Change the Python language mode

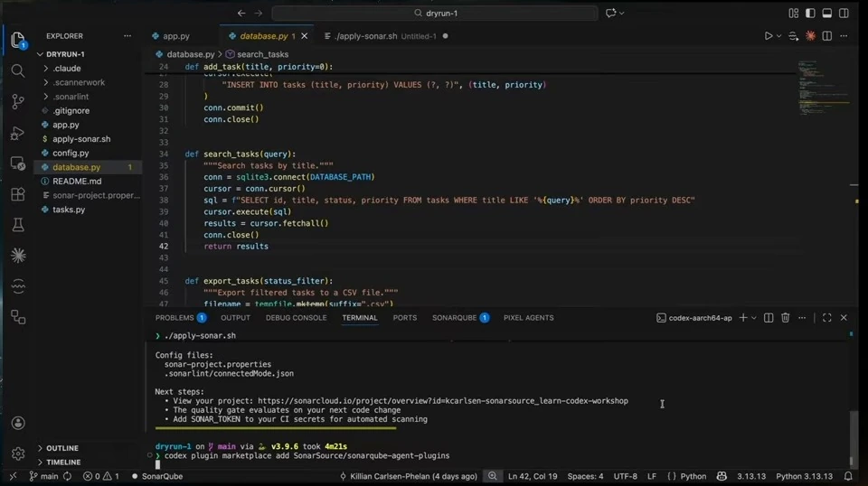(693, 476)
